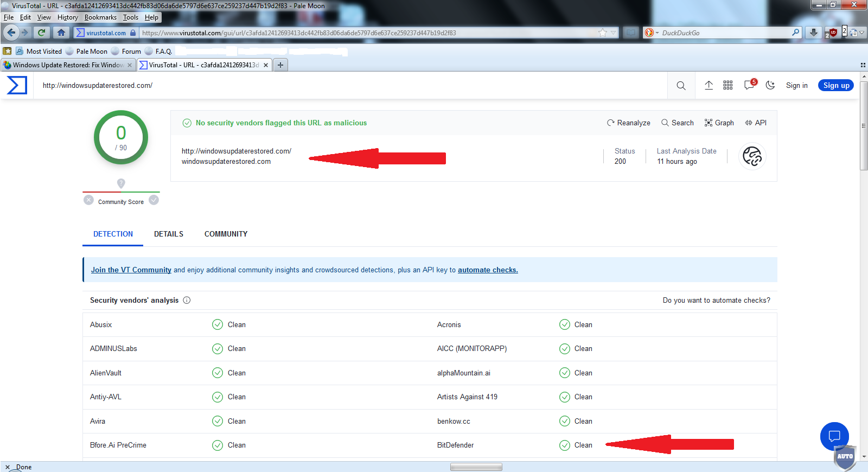Click the browser address bar URL
The width and height of the screenshot is (868, 472).
click(368, 33)
